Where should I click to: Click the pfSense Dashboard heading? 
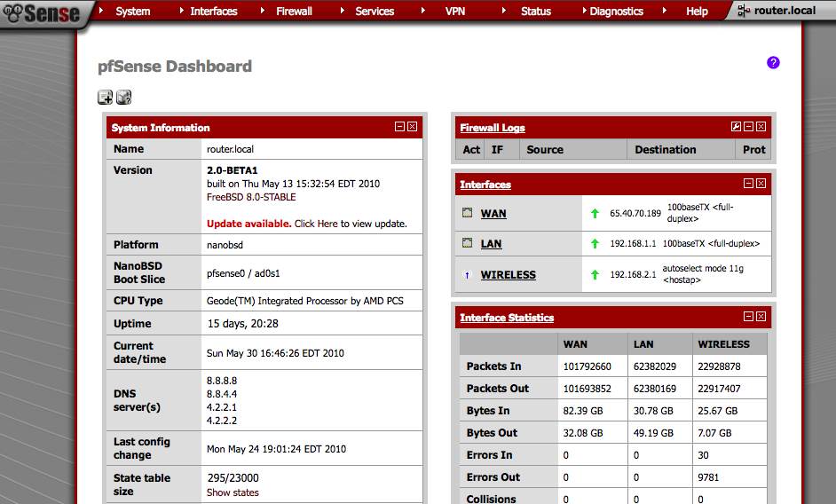pyautogui.click(x=175, y=67)
